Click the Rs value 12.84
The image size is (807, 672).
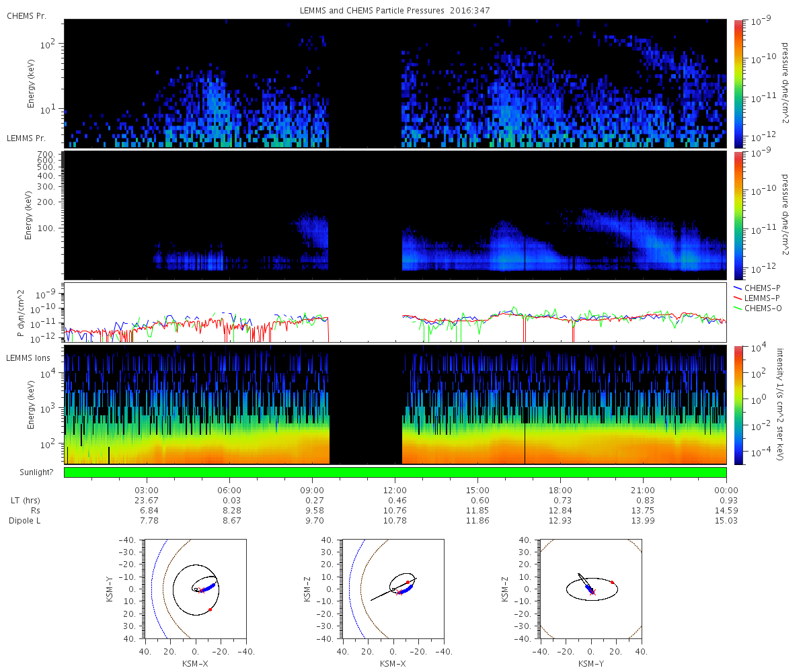pos(560,510)
